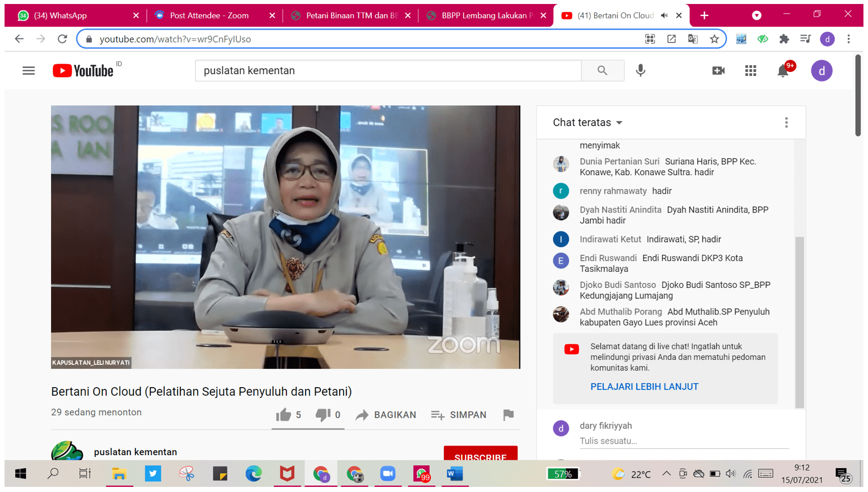Click the red Subscribe button
868x492 pixels.
click(480, 456)
